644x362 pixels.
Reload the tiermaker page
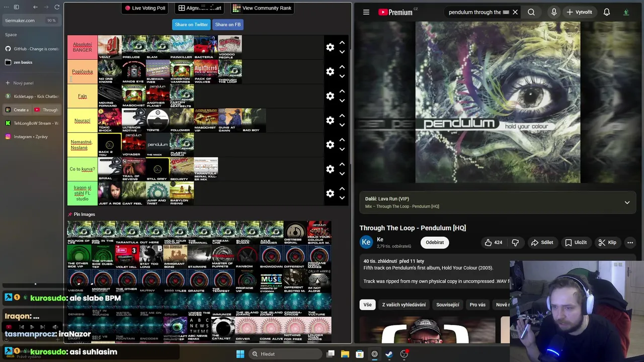coord(57,7)
